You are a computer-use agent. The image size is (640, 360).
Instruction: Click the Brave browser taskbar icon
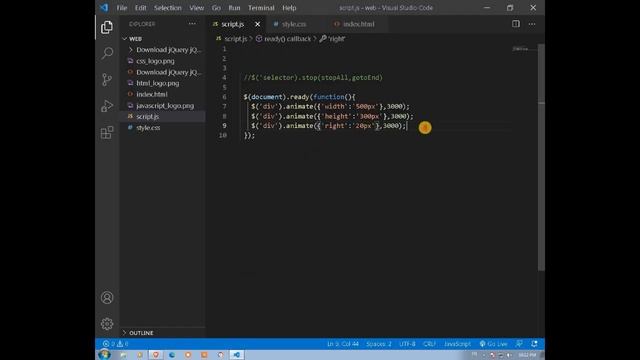click(156, 355)
